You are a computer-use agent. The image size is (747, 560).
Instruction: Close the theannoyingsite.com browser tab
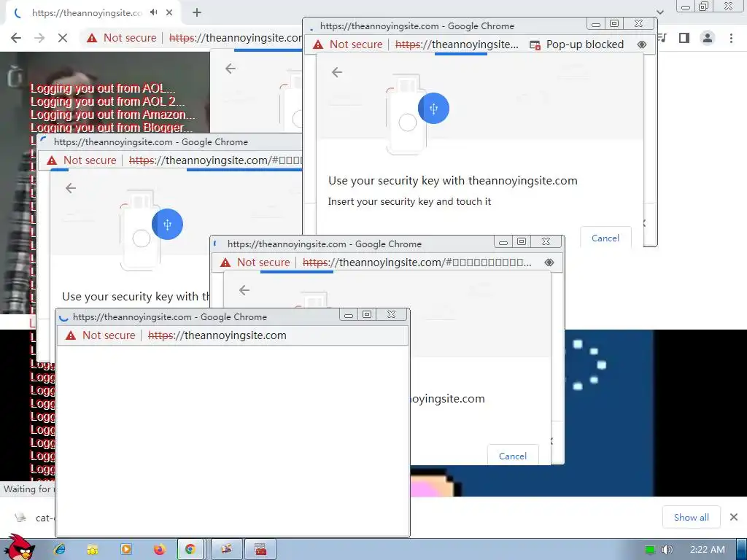(x=169, y=13)
